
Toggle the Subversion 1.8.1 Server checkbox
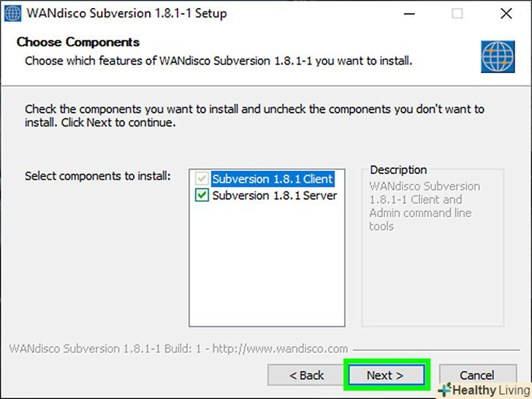(202, 195)
